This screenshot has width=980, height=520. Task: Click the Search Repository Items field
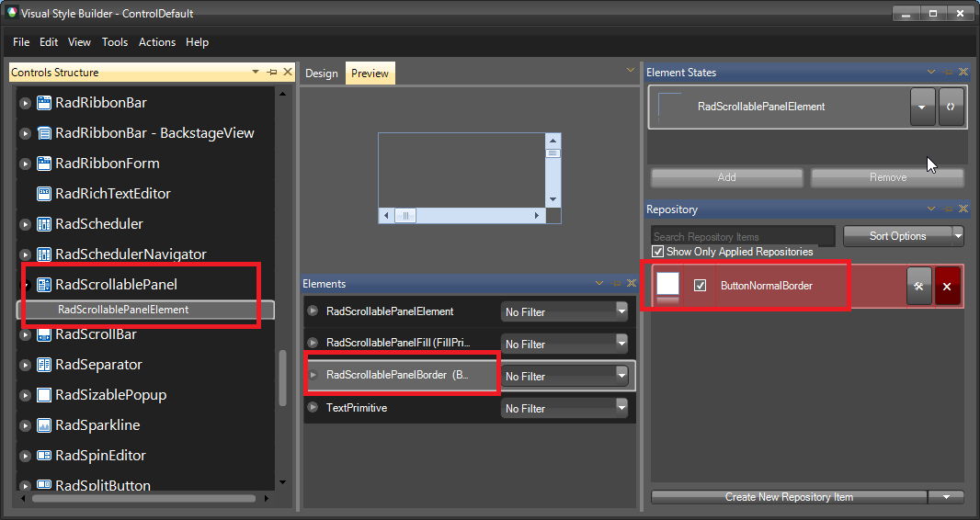pyautogui.click(x=743, y=237)
